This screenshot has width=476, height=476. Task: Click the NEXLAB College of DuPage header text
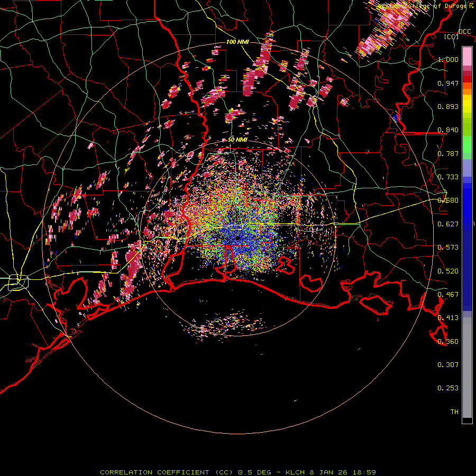pos(426,6)
